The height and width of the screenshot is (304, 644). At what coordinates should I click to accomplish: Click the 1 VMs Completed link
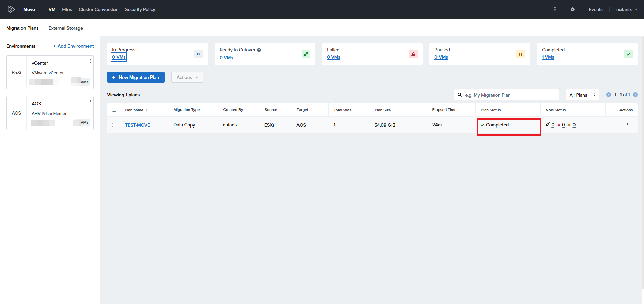(548, 57)
